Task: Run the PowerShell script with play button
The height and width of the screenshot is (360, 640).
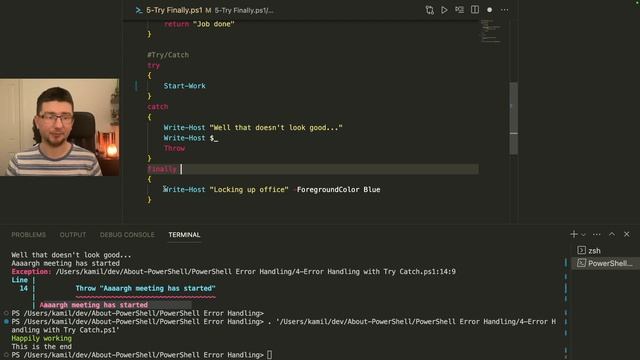Action: click(x=444, y=10)
